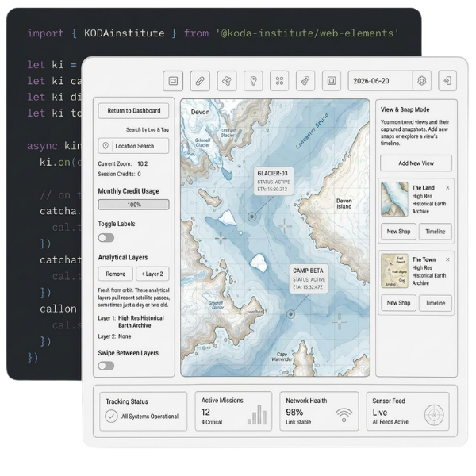Image resolution: width=476 pixels, height=476 pixels.
Task: Click wifi icon in Network Health
Action: (344, 415)
